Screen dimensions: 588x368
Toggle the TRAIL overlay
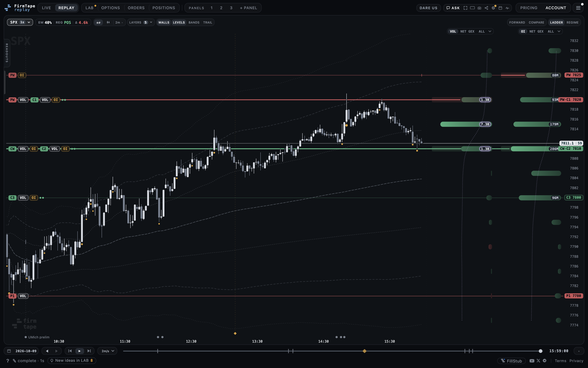tap(207, 22)
